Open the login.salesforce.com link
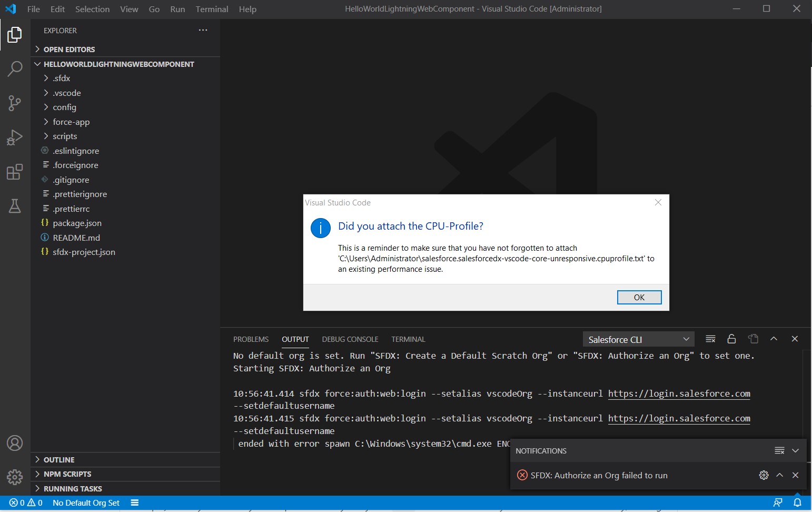This screenshot has width=812, height=512. (678, 393)
